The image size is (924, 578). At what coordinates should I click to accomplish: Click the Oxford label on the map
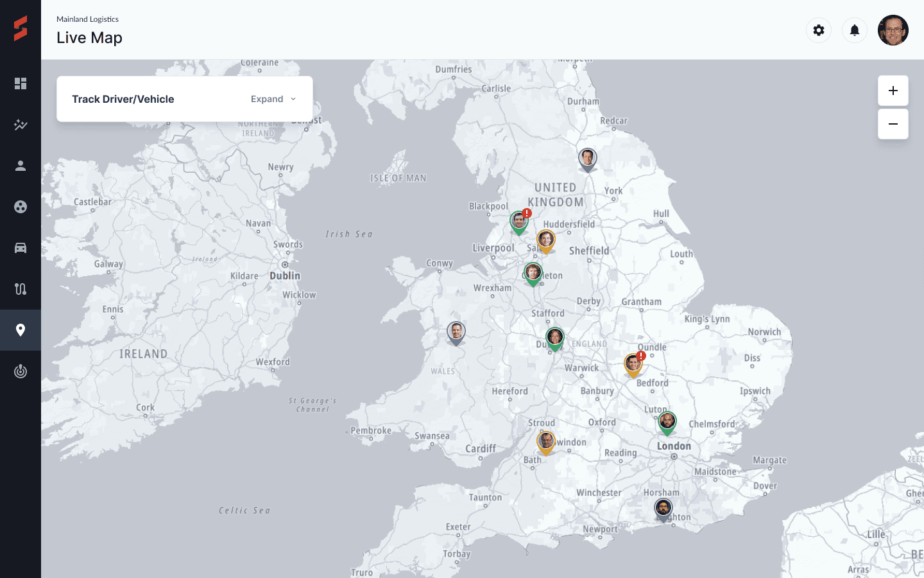pos(602,422)
